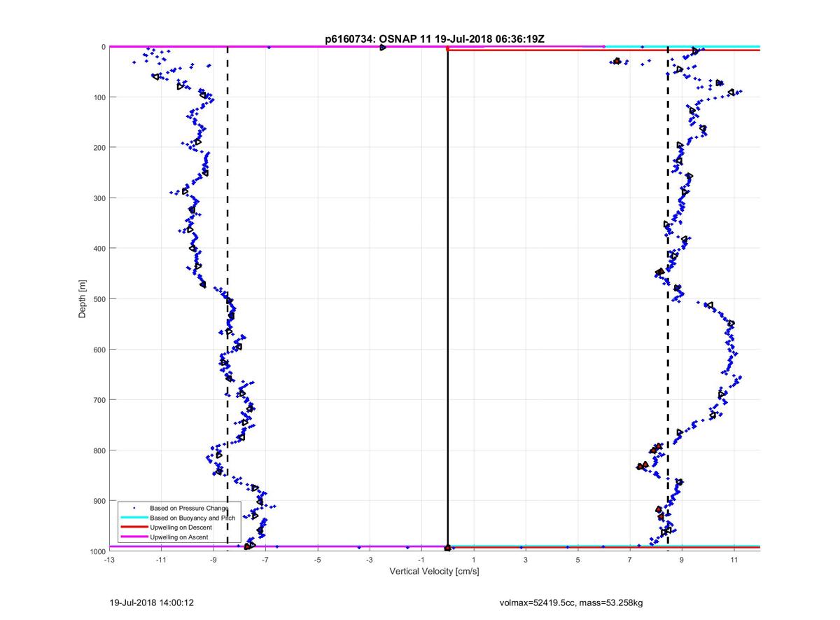Click the depth tick label '600'
The width and height of the screenshot is (840, 620).
(99, 350)
